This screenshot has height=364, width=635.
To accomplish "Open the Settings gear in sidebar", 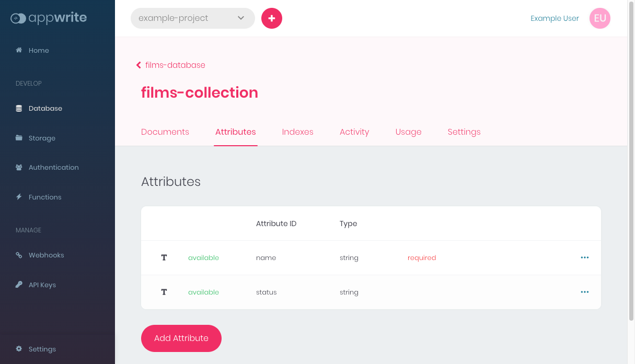I will (19, 349).
